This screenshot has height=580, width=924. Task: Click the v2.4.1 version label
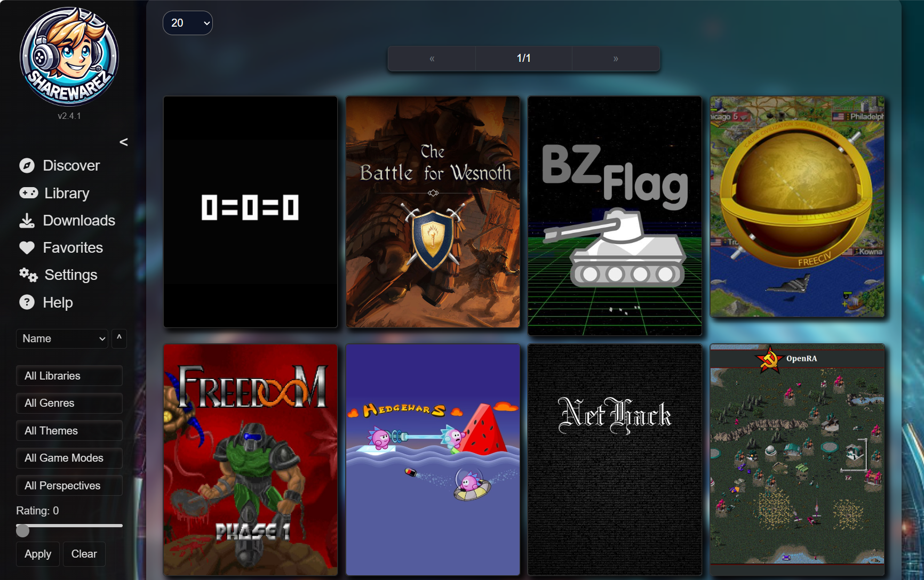[69, 116]
